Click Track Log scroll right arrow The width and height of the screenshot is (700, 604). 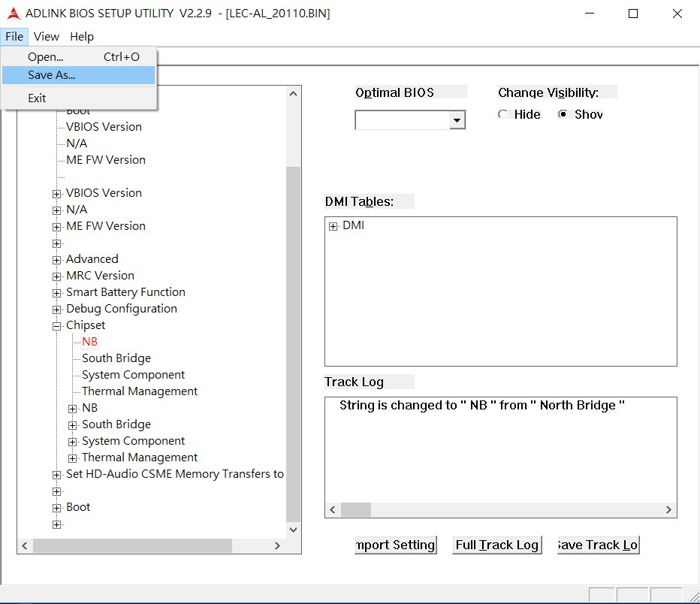(x=668, y=510)
